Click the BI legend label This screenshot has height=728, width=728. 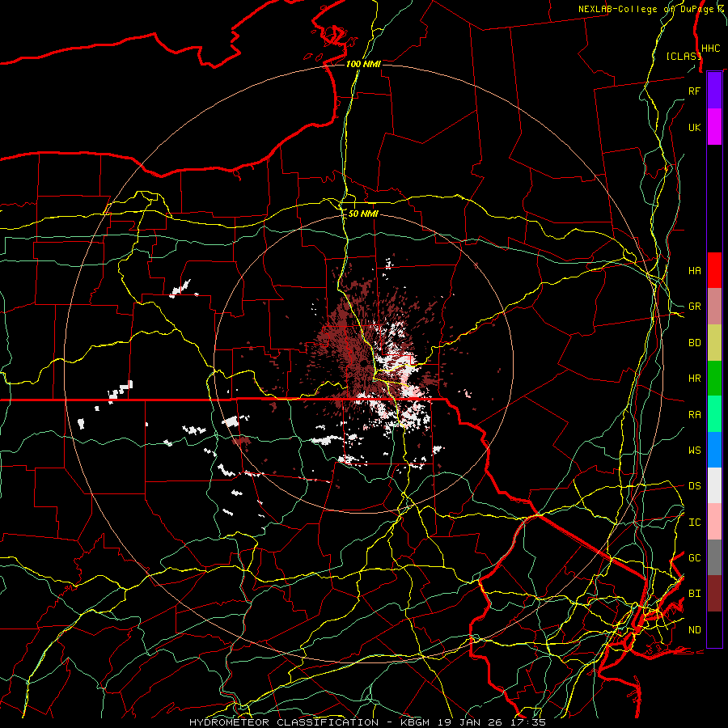[694, 594]
